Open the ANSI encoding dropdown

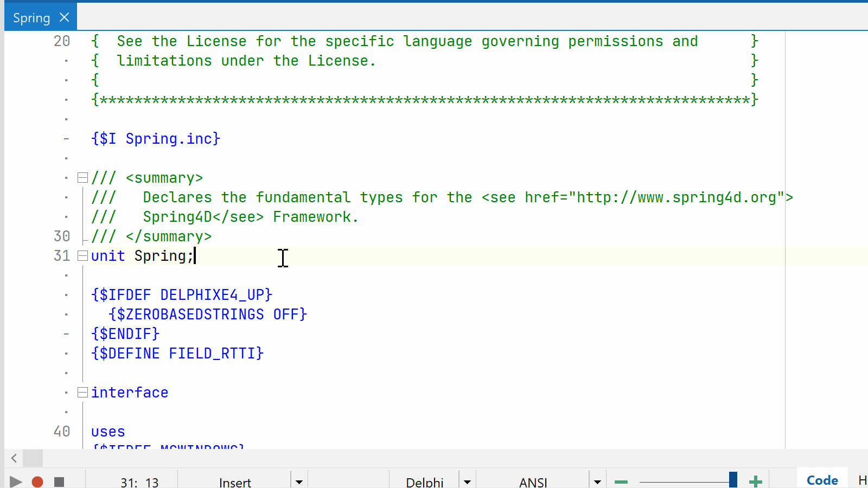pyautogui.click(x=597, y=481)
